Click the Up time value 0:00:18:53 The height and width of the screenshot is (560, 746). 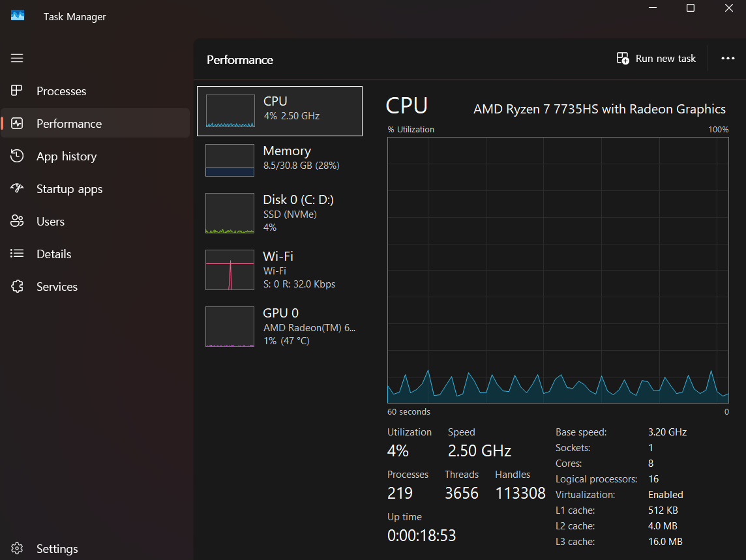(421, 535)
